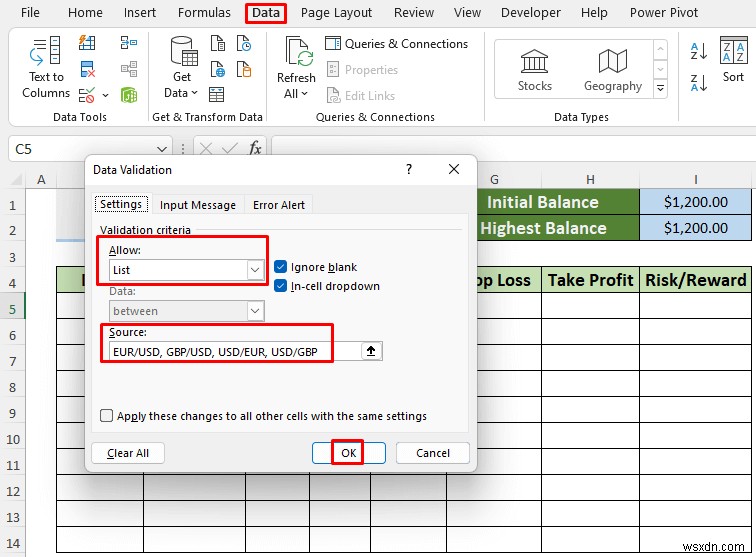Expand the Allow dropdown list
This screenshot has width=756, height=557.
point(255,270)
